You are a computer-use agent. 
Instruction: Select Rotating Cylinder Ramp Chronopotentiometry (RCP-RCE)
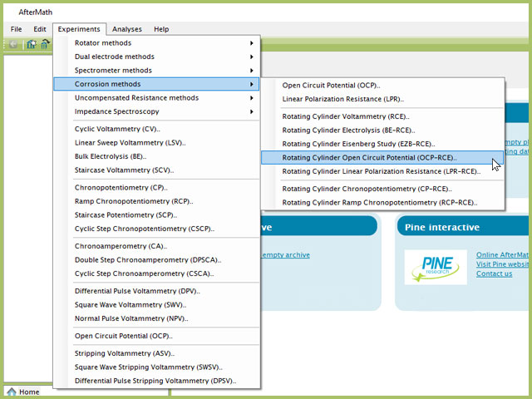(382, 203)
